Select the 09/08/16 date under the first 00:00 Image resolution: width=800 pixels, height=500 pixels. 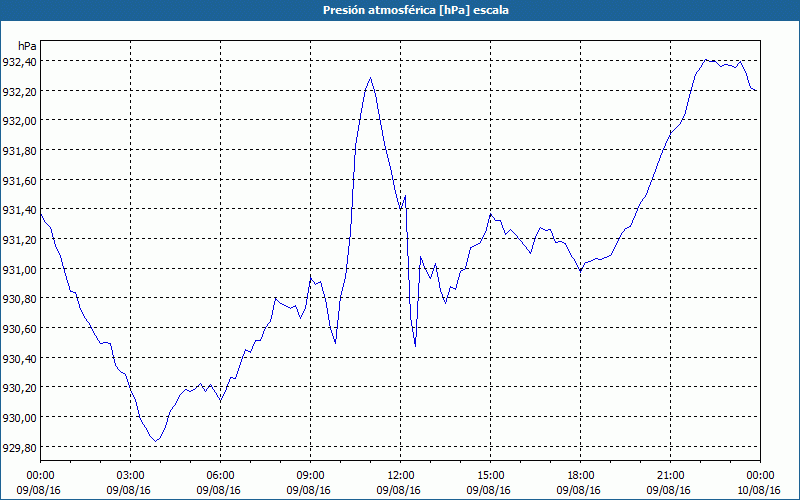pos(38,490)
